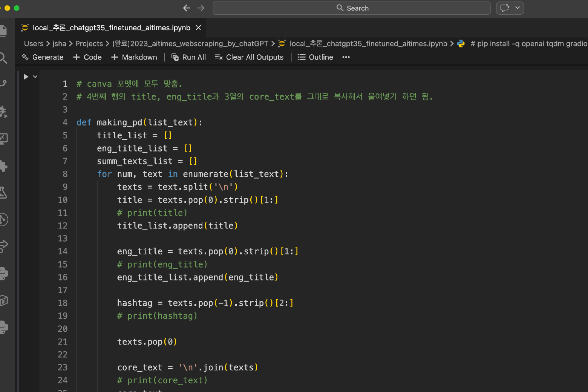
Task: Select the local_추론_chatgpt35_finetuned_aitimes.ipynb tab
Action: coord(111,28)
